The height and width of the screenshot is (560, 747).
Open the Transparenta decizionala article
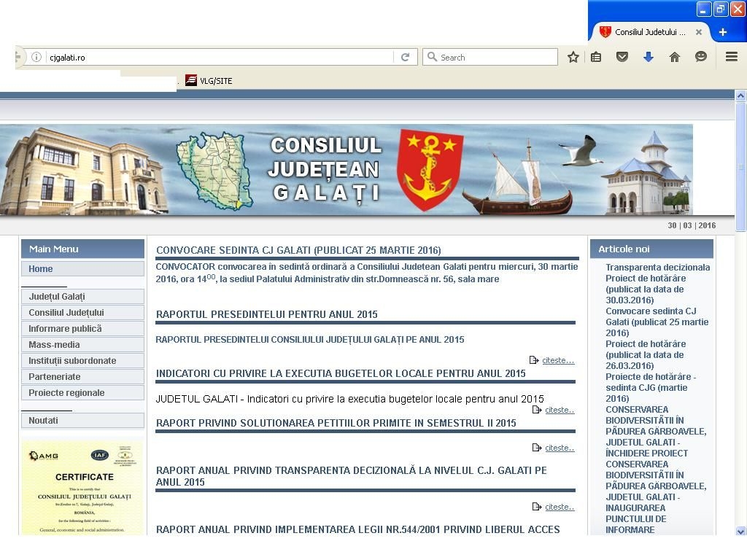pyautogui.click(x=656, y=267)
